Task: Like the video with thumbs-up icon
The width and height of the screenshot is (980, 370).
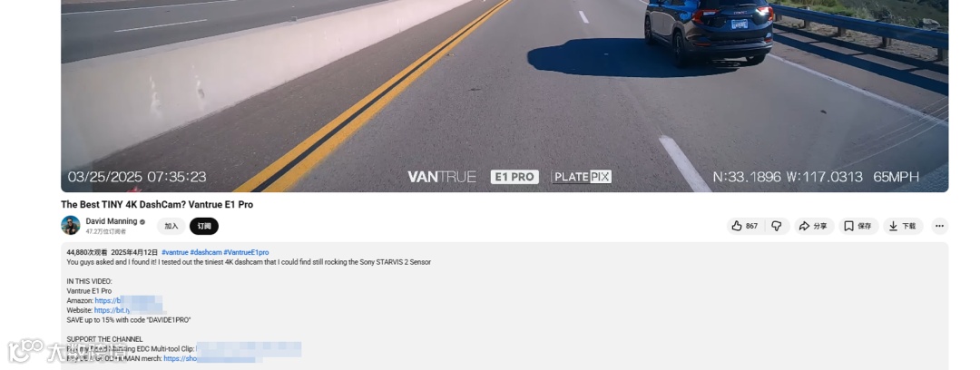Action: 745,226
